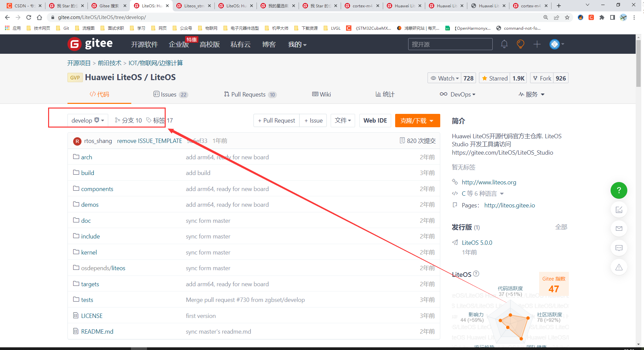The height and width of the screenshot is (350, 644).
Task: Click the + Issue button
Action: tap(313, 120)
